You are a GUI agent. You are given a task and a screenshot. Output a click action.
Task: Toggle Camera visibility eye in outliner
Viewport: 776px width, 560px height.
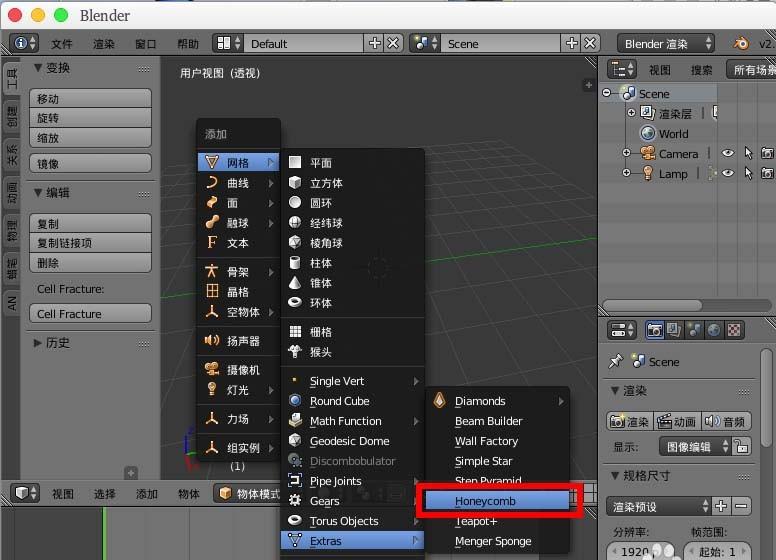click(728, 153)
